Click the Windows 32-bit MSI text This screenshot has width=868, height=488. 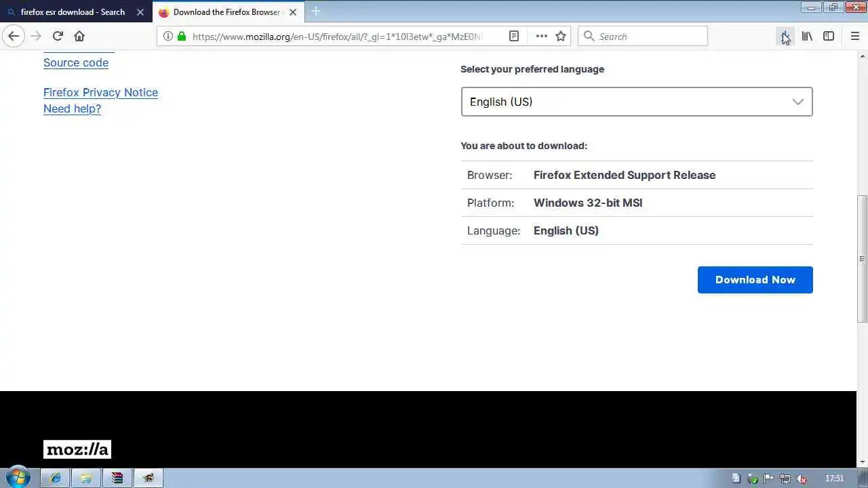pyautogui.click(x=588, y=203)
